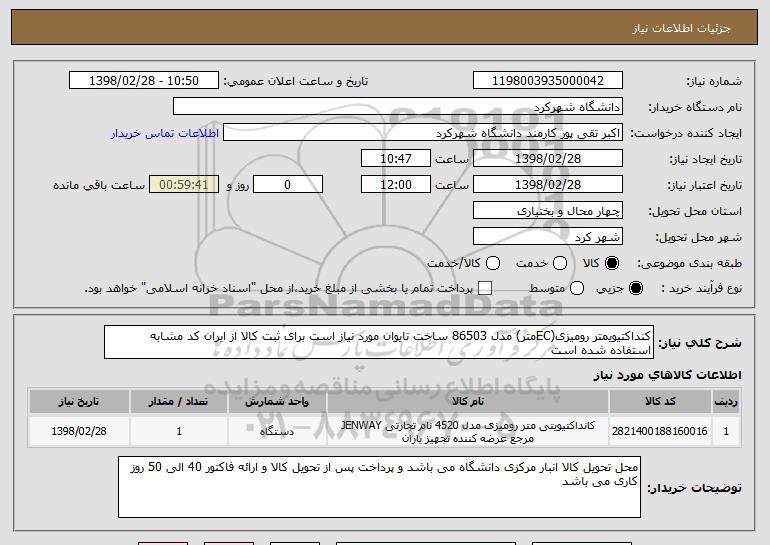The width and height of the screenshot is (770, 545).
Task: Select the متوسط purchase type radio
Action: click(577, 288)
